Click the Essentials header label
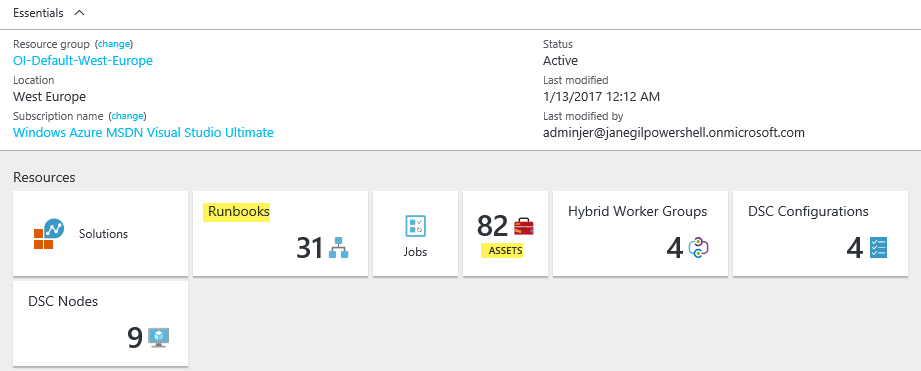The image size is (921, 371). coord(38,13)
